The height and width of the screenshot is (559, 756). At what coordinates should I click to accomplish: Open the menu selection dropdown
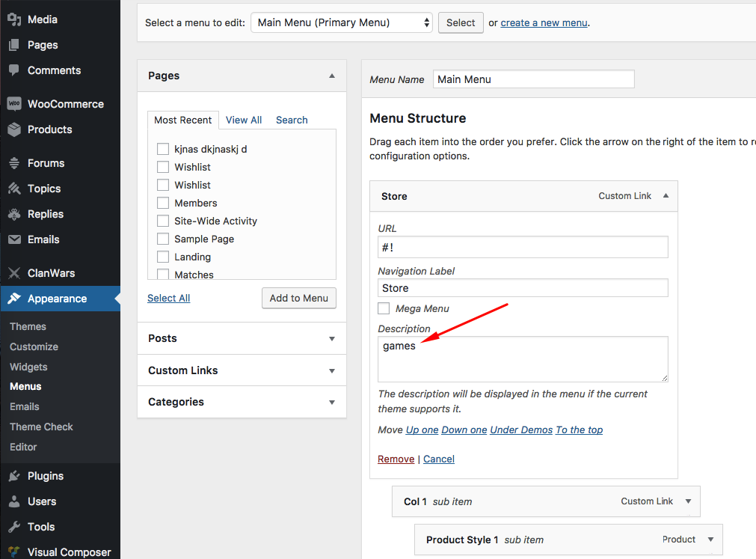coord(341,22)
